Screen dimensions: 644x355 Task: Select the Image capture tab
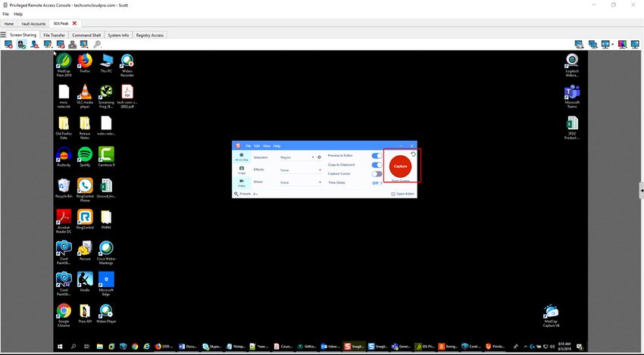(x=242, y=170)
